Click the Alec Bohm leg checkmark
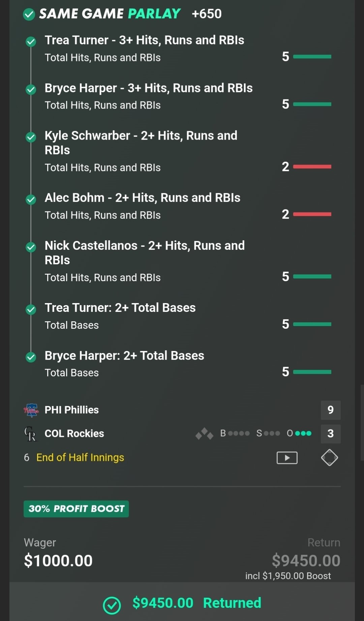The image size is (364, 621). 31,200
